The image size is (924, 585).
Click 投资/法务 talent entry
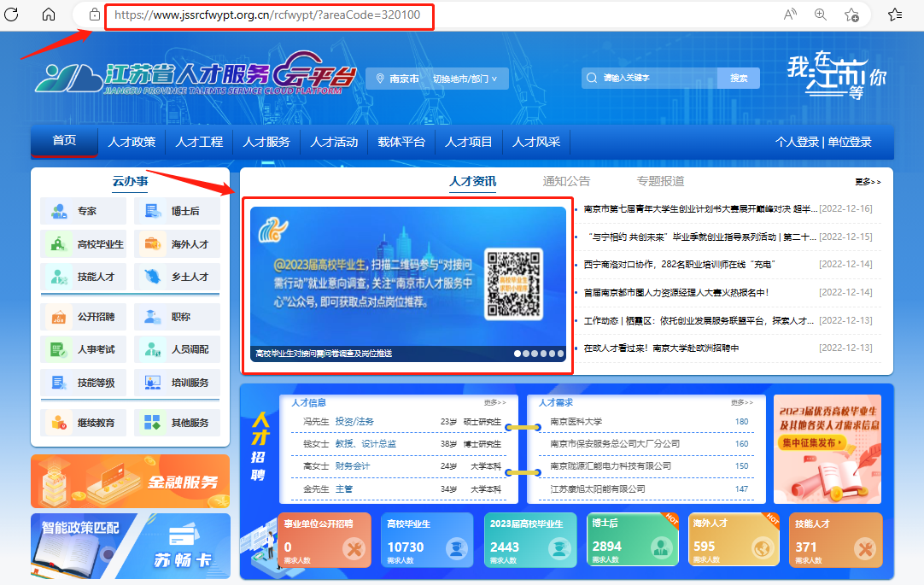click(354, 422)
